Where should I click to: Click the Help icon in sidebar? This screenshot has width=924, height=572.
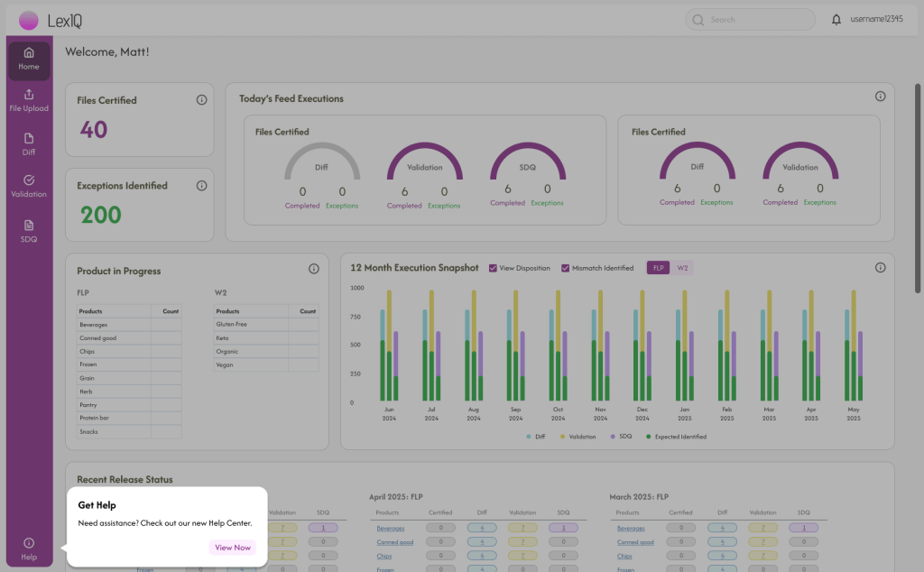(x=29, y=549)
